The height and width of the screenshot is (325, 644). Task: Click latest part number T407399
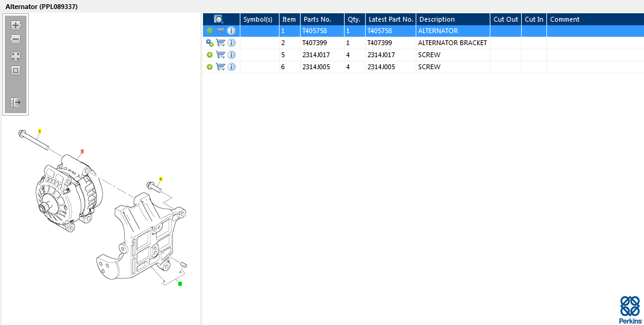tap(380, 43)
